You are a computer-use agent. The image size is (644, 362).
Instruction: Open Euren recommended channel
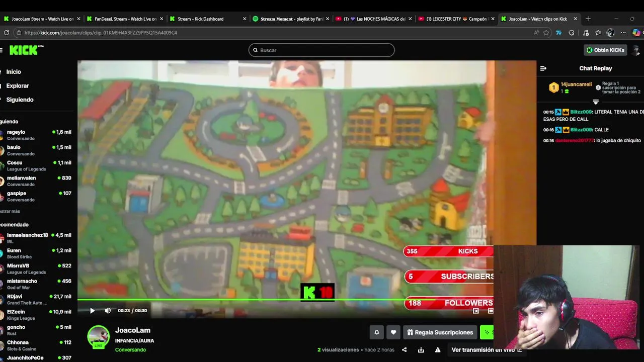[36, 253]
